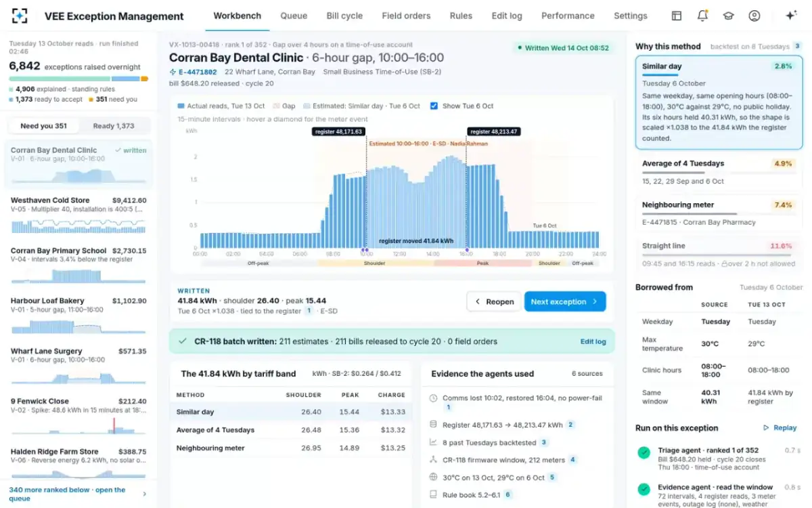Open the Performance tab
This screenshot has width=812, height=508.
pos(568,16)
